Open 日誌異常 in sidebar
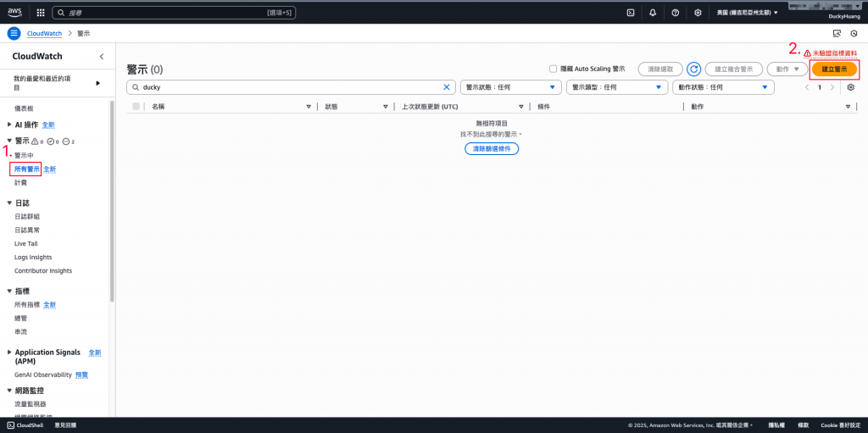Viewport: 868px width, 433px height. point(27,230)
